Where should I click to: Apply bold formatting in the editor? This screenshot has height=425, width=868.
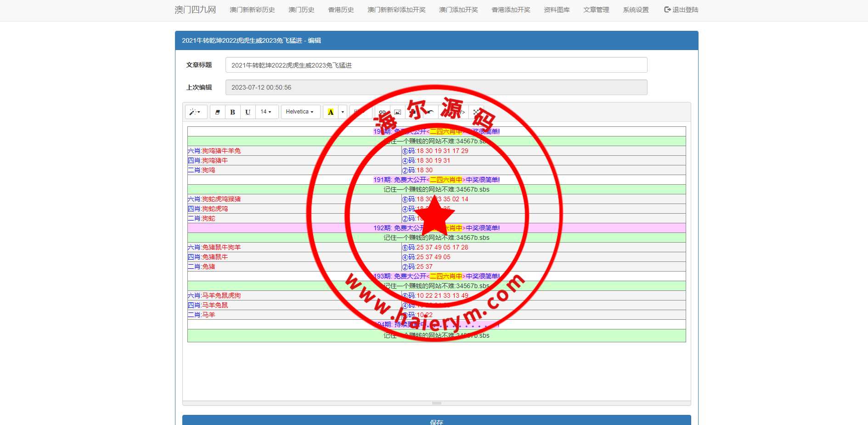pos(232,112)
